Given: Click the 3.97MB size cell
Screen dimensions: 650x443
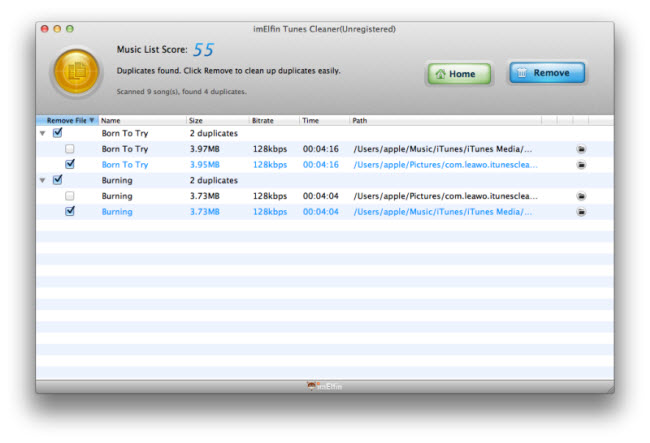Looking at the screenshot, I should point(205,149).
